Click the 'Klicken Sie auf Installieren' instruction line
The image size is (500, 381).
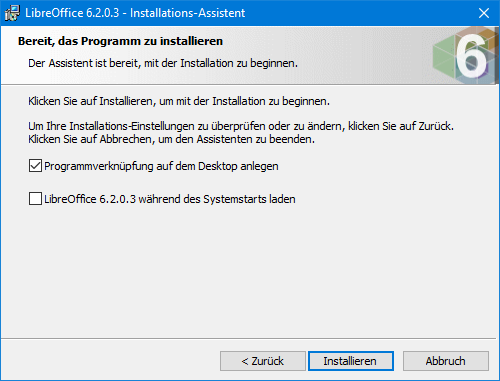179,101
